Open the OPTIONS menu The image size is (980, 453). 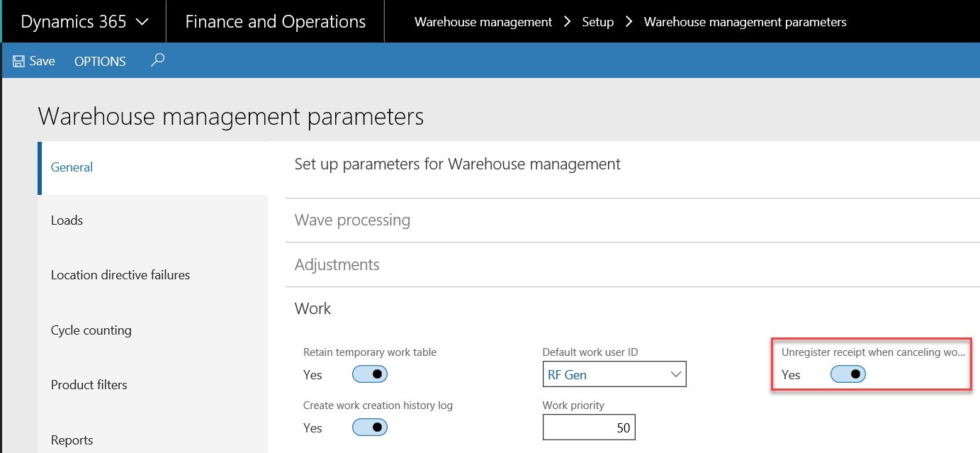[100, 61]
